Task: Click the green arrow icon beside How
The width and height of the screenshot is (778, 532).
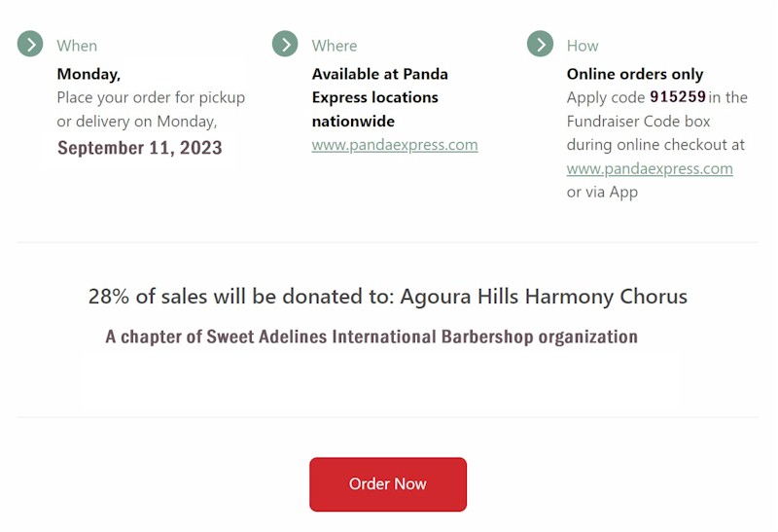Action: [x=541, y=44]
